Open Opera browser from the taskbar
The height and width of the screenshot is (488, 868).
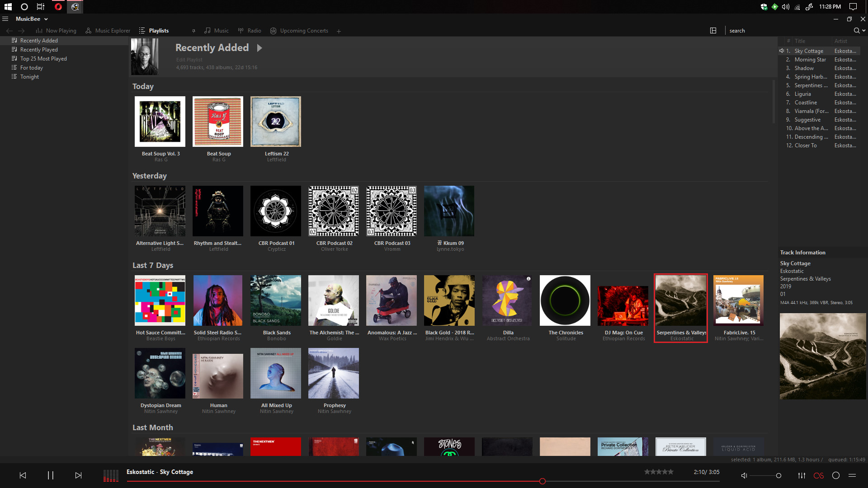(58, 7)
